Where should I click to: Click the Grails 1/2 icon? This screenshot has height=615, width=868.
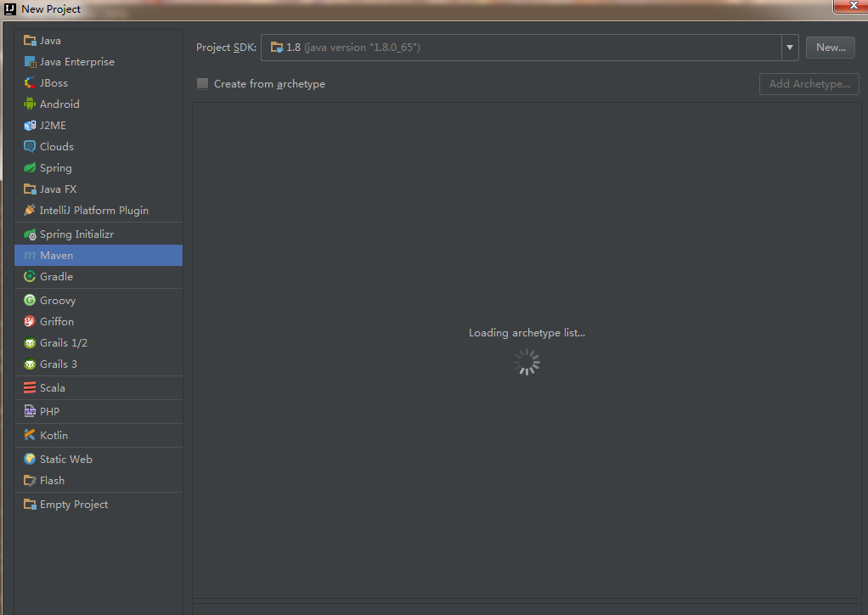coord(30,342)
